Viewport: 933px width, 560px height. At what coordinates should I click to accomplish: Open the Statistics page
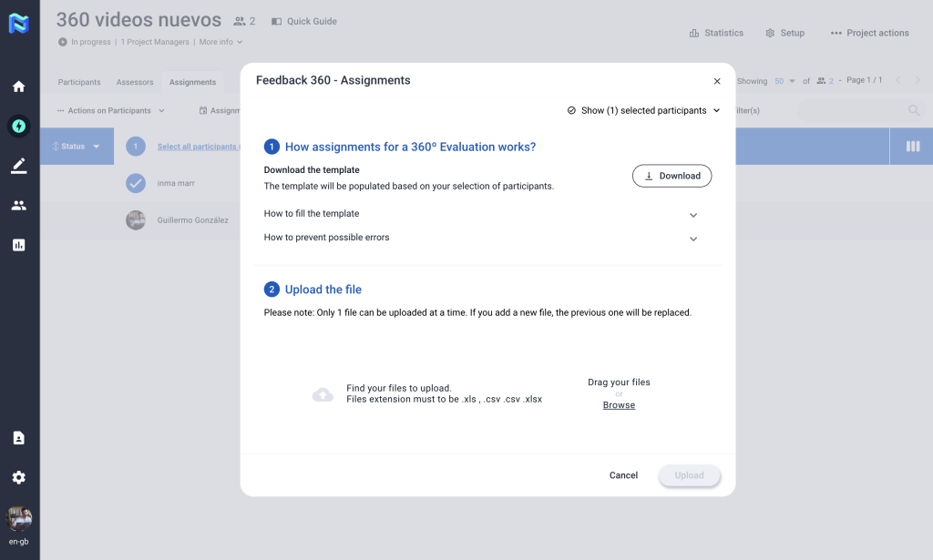click(x=716, y=33)
